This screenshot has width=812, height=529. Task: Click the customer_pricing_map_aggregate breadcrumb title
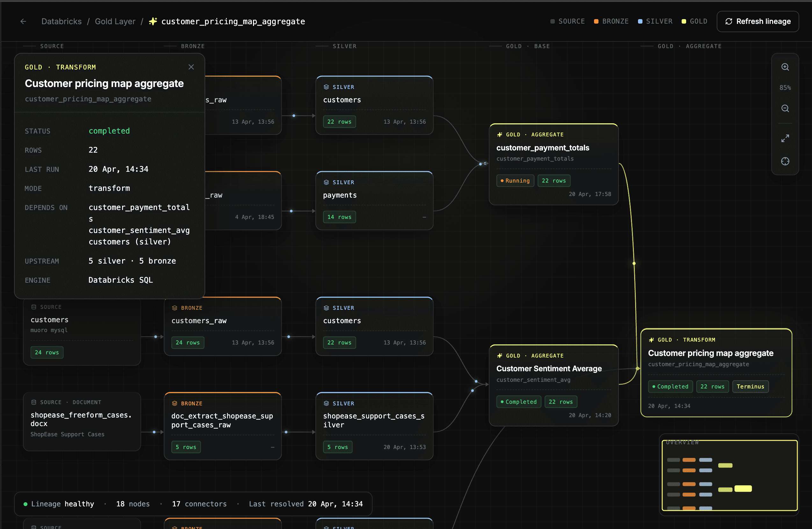(233, 21)
